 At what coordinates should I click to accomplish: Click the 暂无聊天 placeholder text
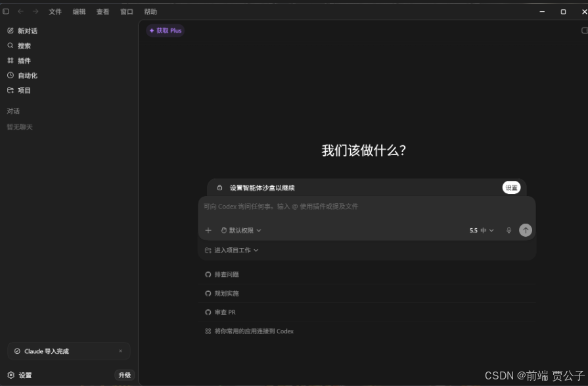click(x=20, y=127)
